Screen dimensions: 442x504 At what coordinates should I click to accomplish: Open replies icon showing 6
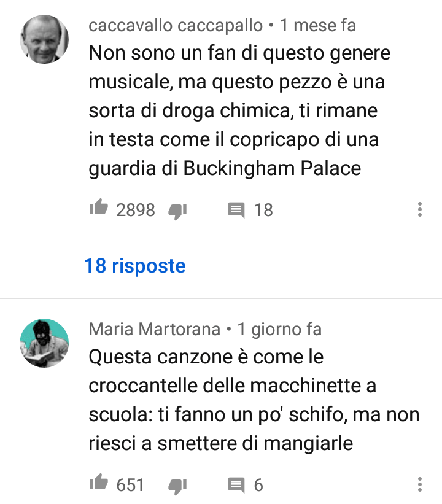pyautogui.click(x=236, y=486)
